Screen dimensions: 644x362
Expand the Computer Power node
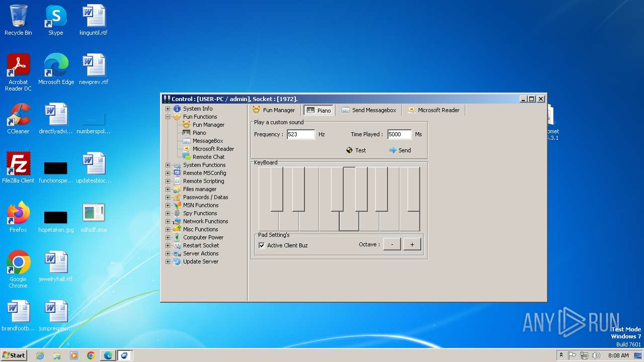pos(168,237)
